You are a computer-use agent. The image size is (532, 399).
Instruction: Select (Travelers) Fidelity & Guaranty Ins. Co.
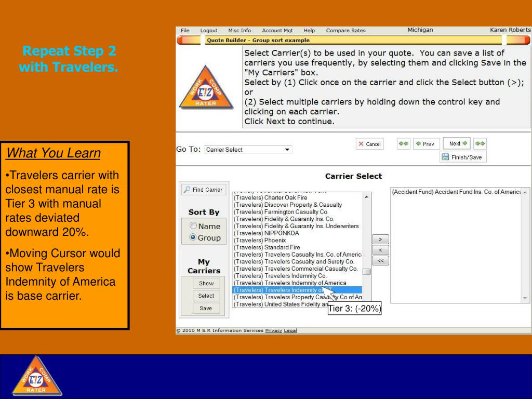297,219
